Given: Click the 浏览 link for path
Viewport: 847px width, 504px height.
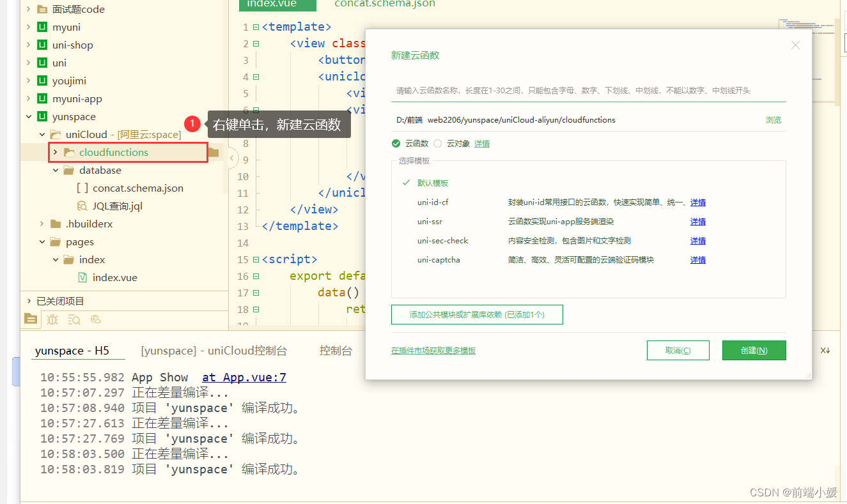Looking at the screenshot, I should [x=773, y=119].
